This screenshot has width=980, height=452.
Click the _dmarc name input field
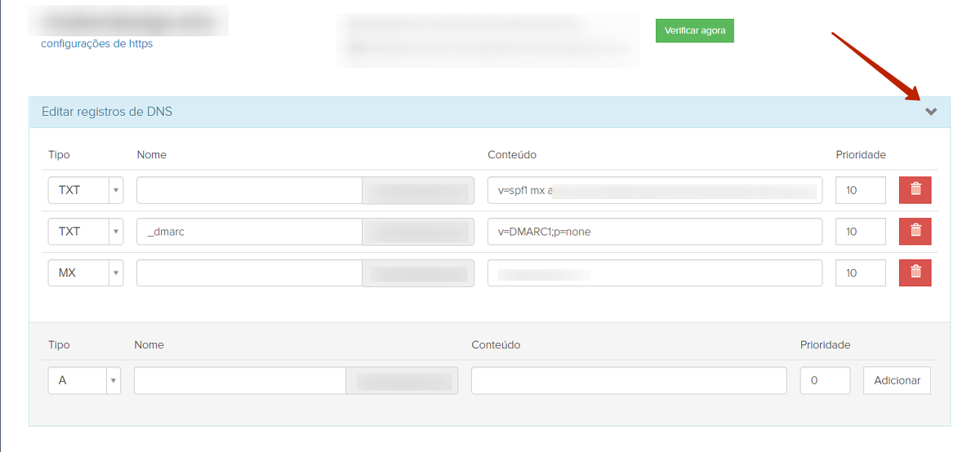249,232
